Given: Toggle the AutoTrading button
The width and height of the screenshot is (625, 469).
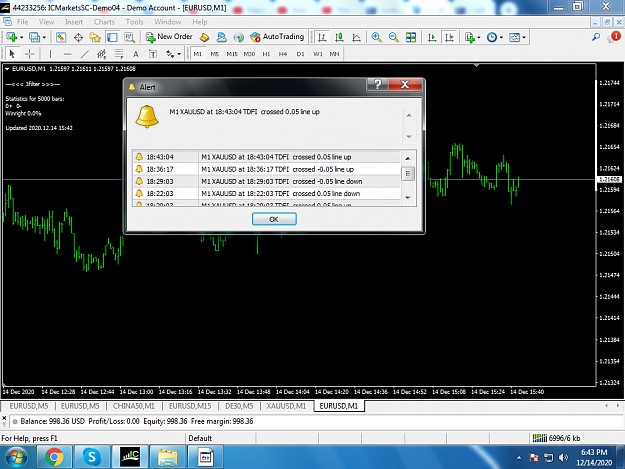Looking at the screenshot, I should (x=277, y=37).
